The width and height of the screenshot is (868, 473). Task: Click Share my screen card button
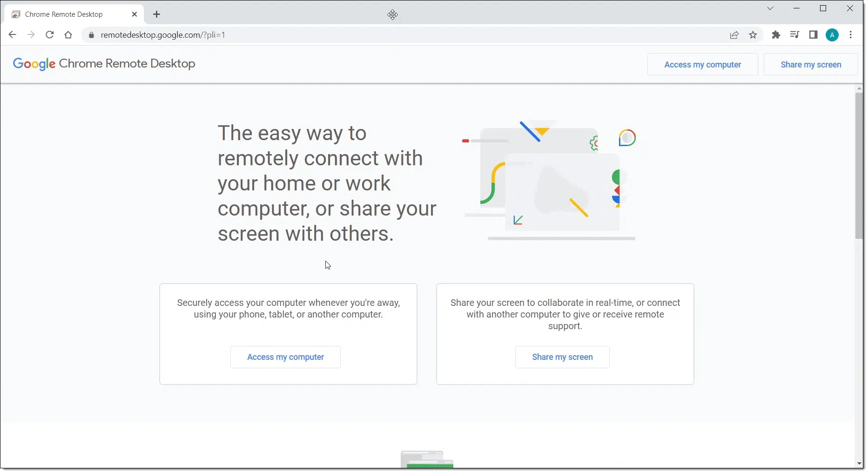coord(562,357)
